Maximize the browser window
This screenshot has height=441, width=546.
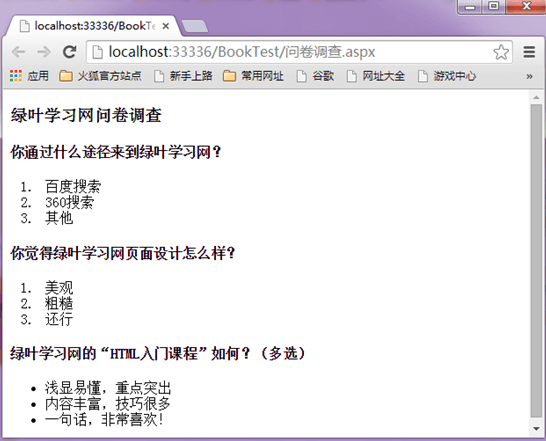click(x=493, y=6)
